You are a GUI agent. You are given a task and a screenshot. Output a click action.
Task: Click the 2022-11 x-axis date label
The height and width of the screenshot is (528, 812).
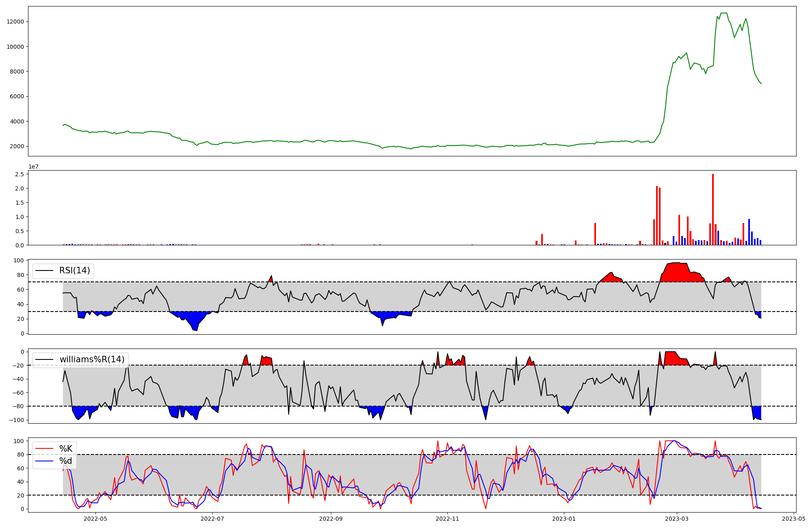pyautogui.click(x=447, y=519)
